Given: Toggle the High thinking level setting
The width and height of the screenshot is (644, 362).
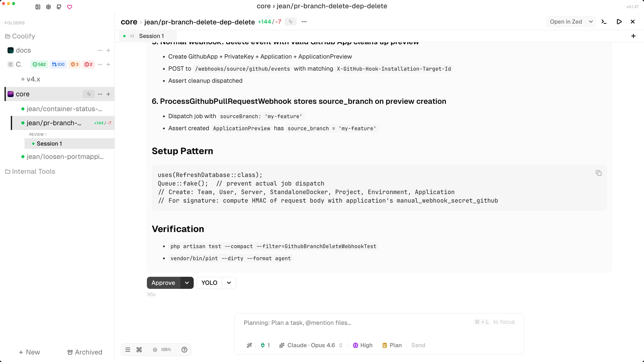Looking at the screenshot, I should point(363,345).
